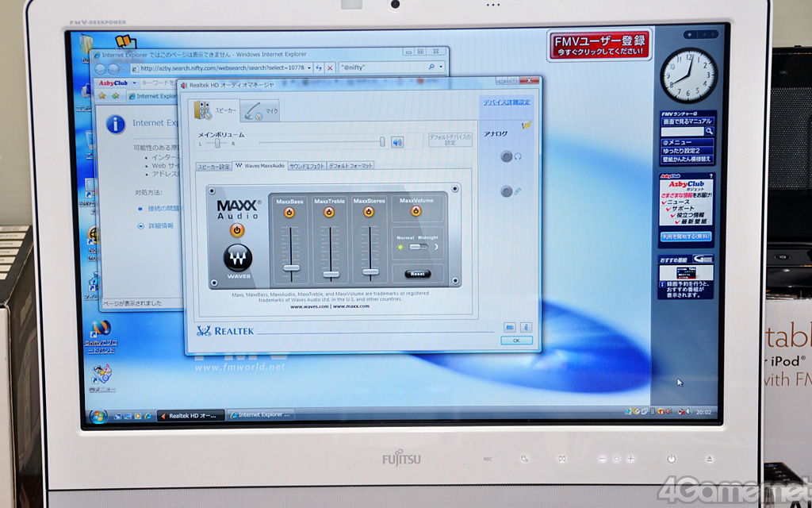Select Internet Explorer taskbar button
The width and height of the screenshot is (812, 508).
click(x=260, y=414)
